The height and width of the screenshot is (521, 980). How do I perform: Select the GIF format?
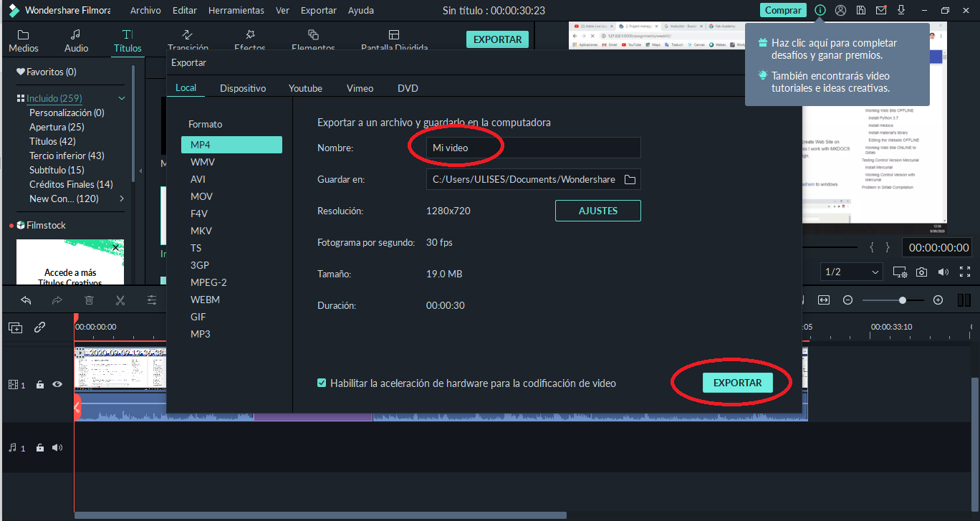pyautogui.click(x=231, y=317)
